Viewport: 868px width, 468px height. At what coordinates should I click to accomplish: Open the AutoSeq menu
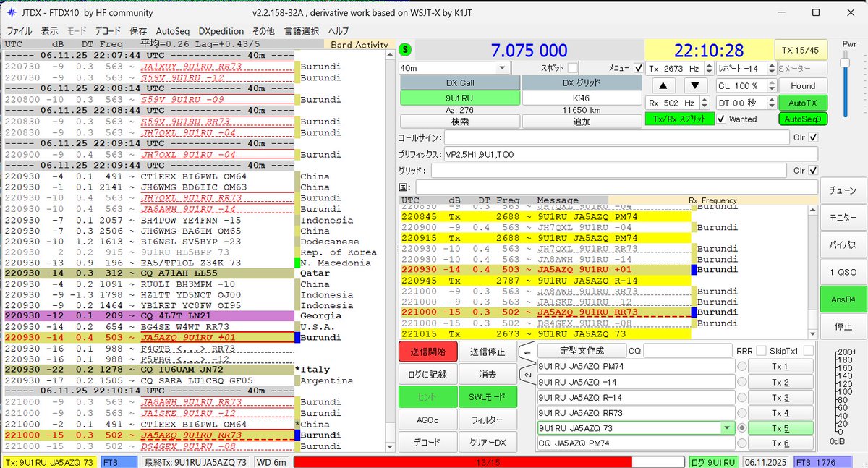[x=172, y=31]
